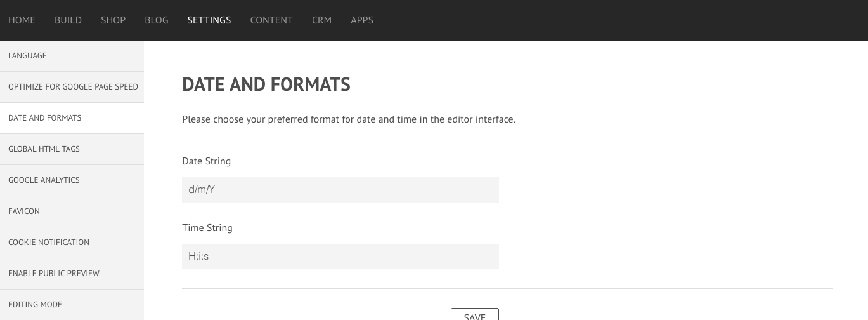
Task: Select Cookie Notification in sidebar
Action: (72, 243)
